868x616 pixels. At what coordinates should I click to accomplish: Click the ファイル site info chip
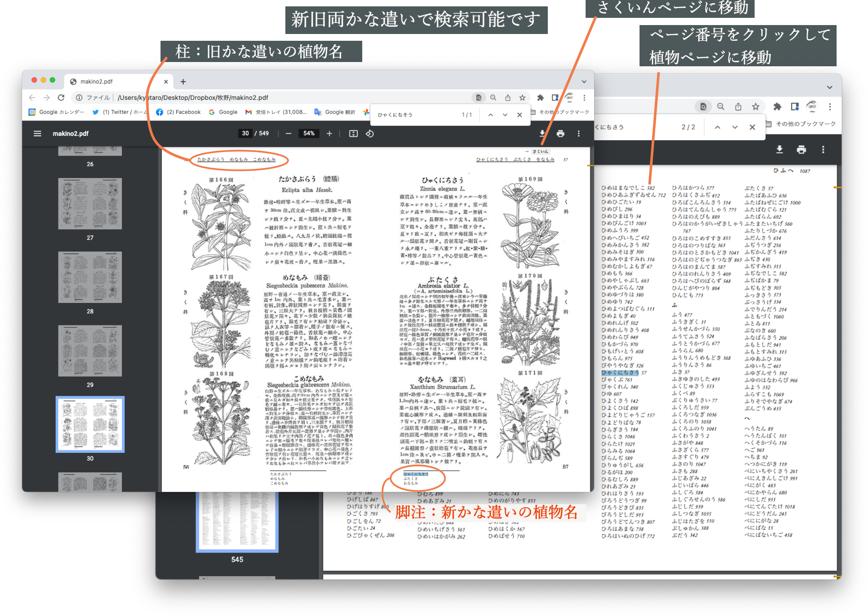[x=93, y=98]
